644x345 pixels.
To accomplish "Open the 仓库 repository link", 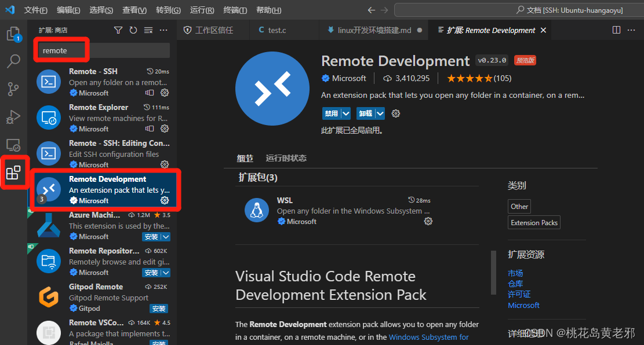I will [x=515, y=284].
